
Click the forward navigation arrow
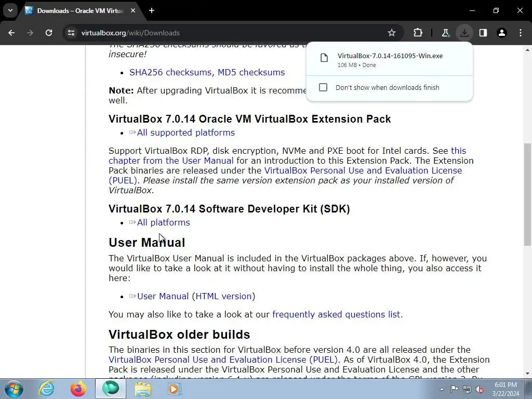tap(30, 33)
